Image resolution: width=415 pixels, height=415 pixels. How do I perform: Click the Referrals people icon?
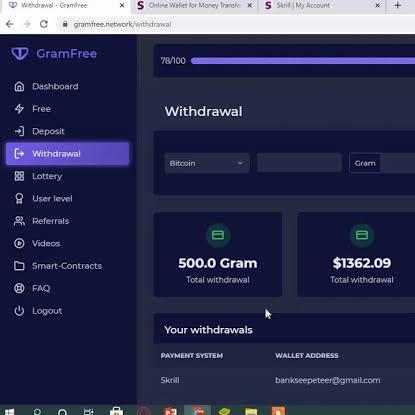19,221
